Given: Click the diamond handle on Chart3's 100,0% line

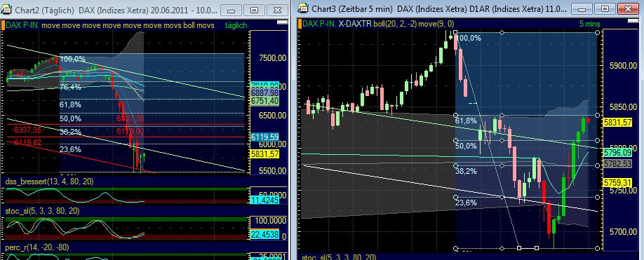Looking at the screenshot, I should point(502,32).
